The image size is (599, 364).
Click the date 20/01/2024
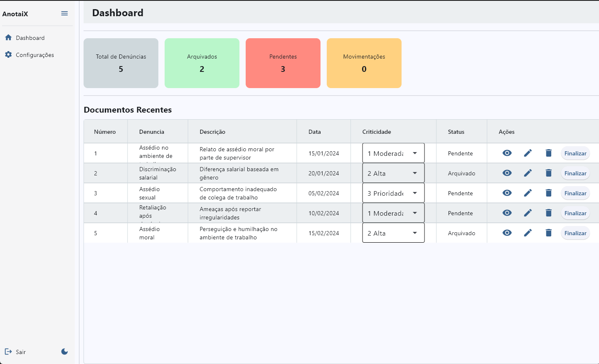click(324, 173)
